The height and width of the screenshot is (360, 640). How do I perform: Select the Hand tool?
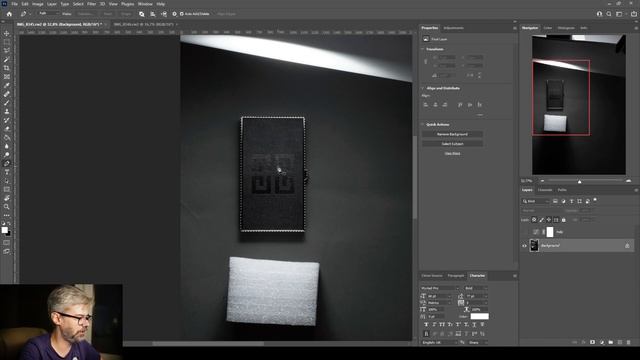(x=7, y=198)
